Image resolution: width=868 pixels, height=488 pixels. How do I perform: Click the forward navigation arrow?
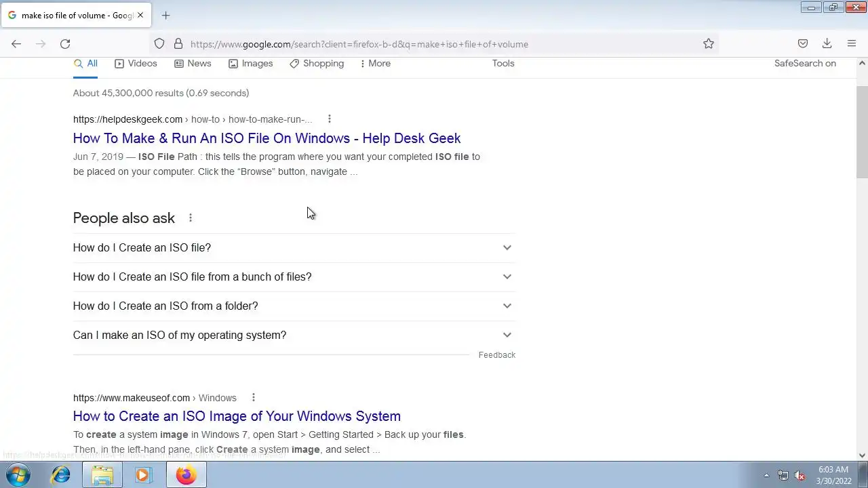pyautogui.click(x=41, y=44)
